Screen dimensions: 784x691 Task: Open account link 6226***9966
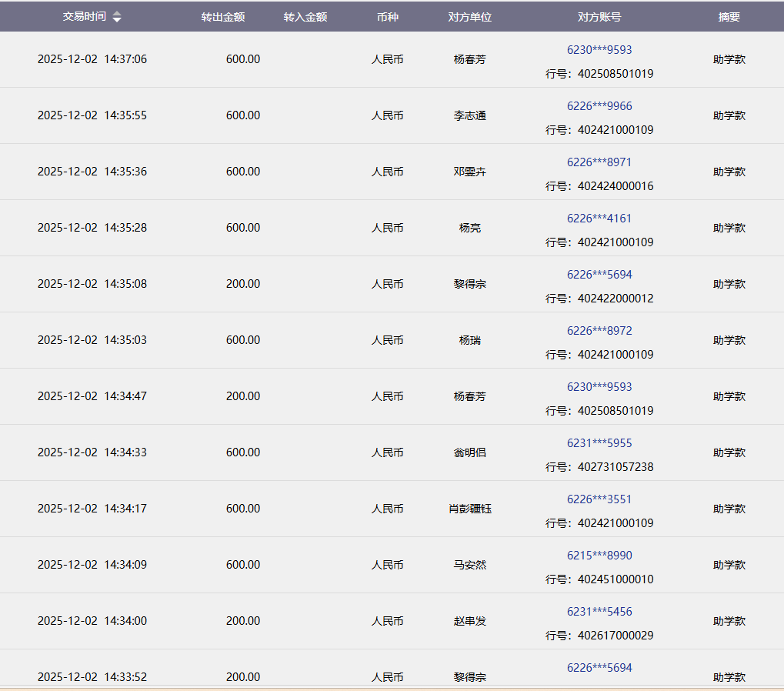(x=599, y=106)
